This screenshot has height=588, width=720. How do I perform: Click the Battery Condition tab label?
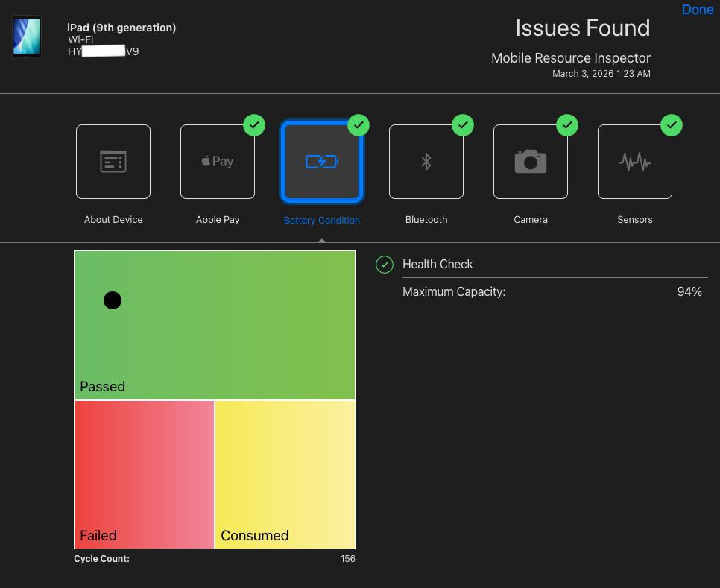[322, 221]
